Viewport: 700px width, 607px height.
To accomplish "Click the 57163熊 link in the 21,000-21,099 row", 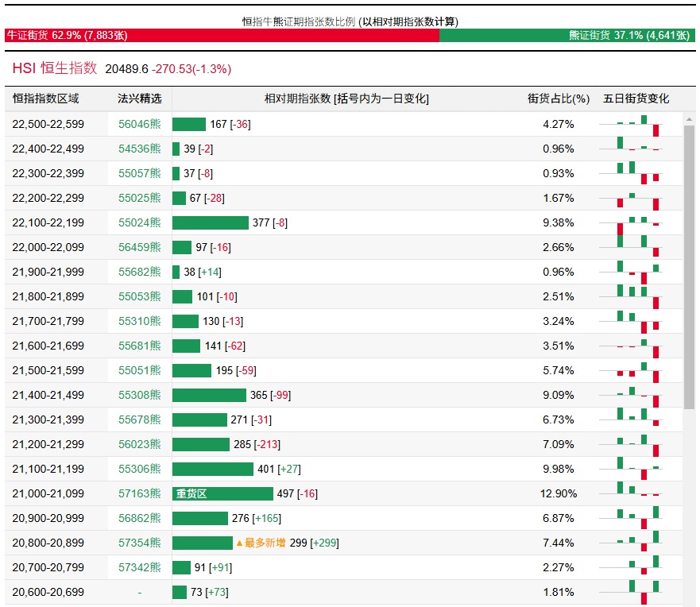I will 139,493.
